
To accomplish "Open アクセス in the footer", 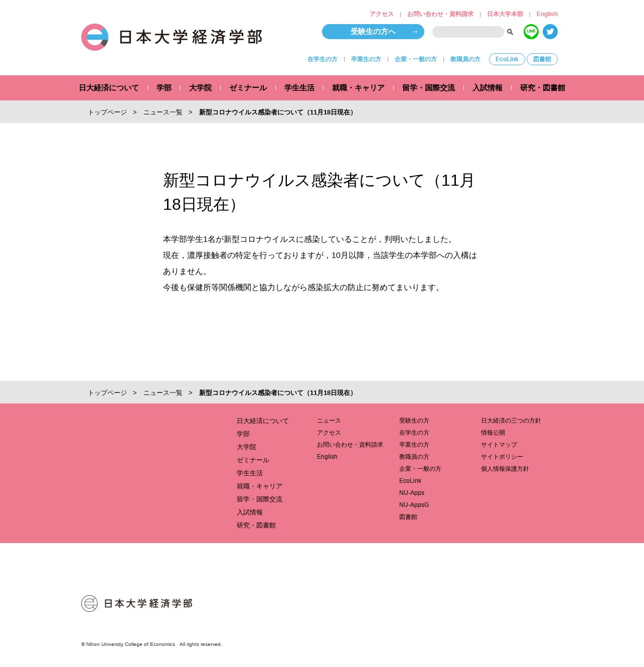I will pyautogui.click(x=329, y=433).
